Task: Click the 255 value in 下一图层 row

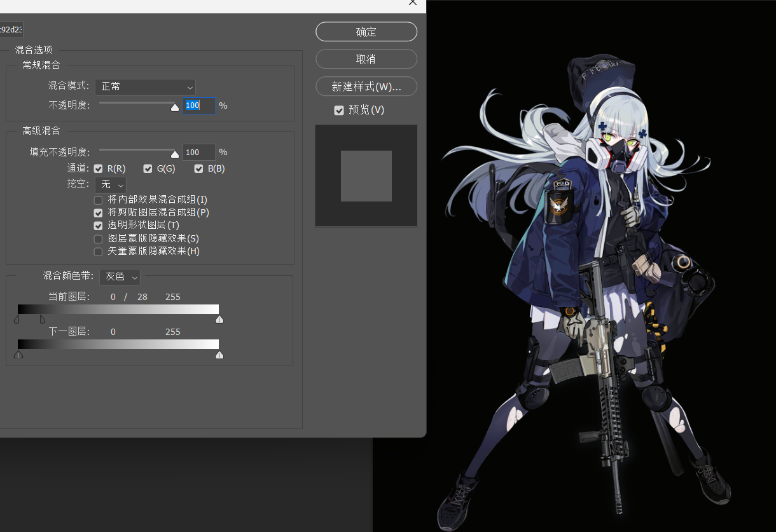Action: [173, 332]
